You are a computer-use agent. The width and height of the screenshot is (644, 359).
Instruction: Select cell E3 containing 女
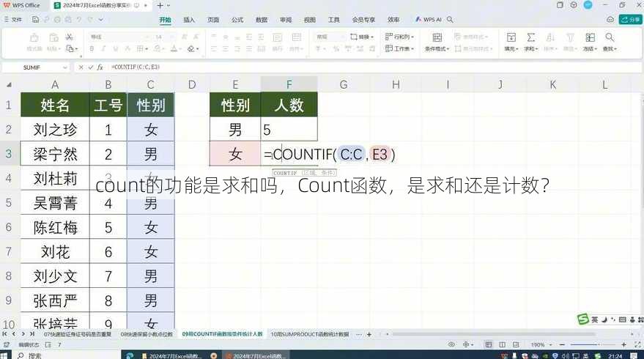[235, 154]
